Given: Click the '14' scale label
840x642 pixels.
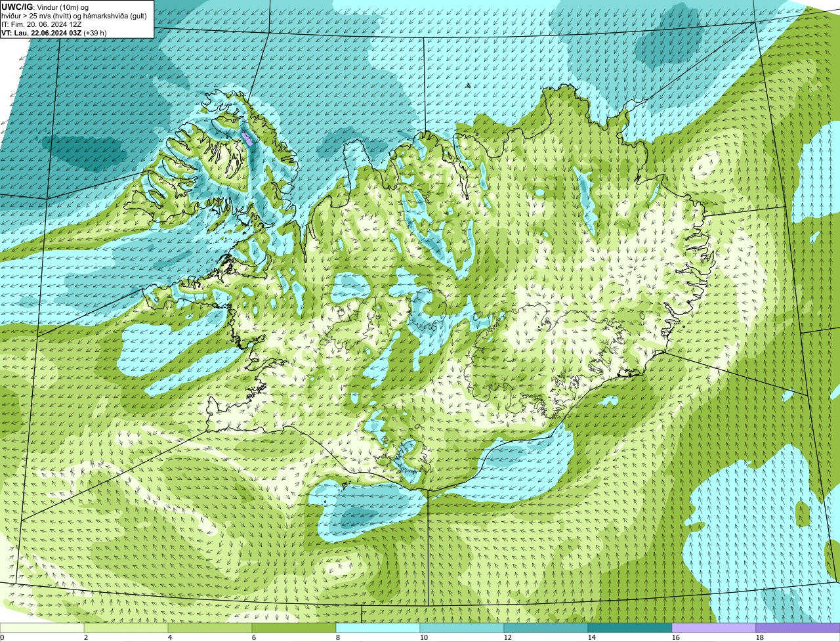Looking at the screenshot, I should [592, 637].
